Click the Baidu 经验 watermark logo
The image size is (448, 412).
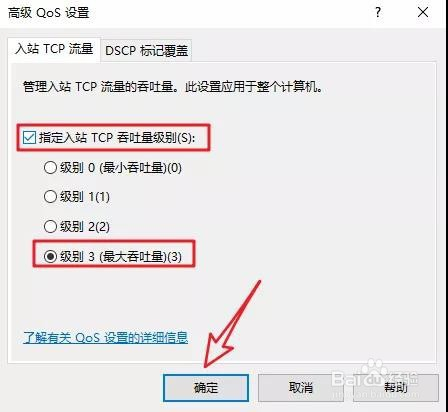pyautogui.click(x=375, y=377)
